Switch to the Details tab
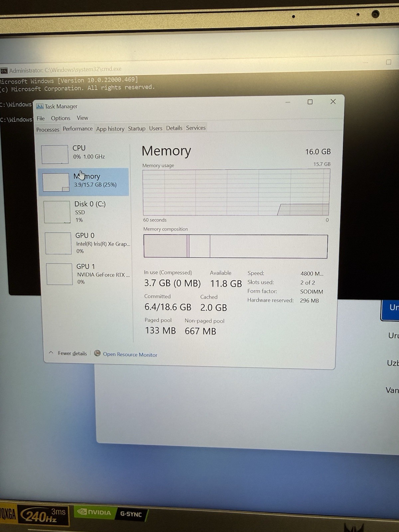Viewport: 399px width, 532px height. click(x=174, y=128)
